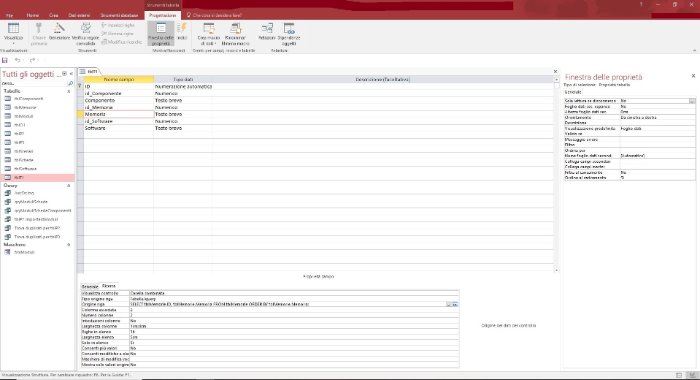
Task: Collapse the Maschere group
Action: coord(69,245)
